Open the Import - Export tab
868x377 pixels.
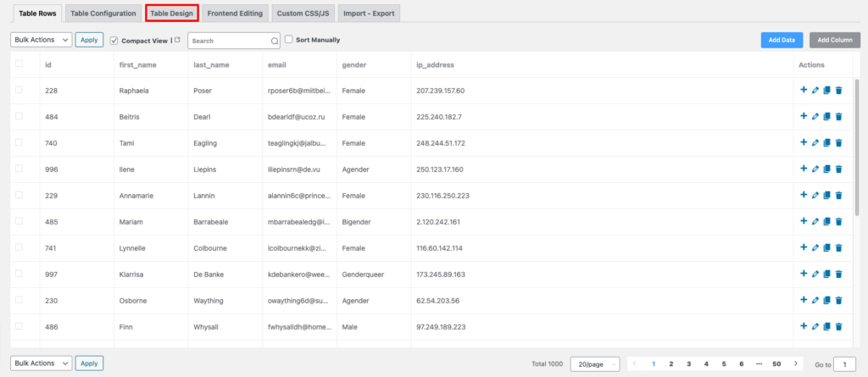point(369,14)
